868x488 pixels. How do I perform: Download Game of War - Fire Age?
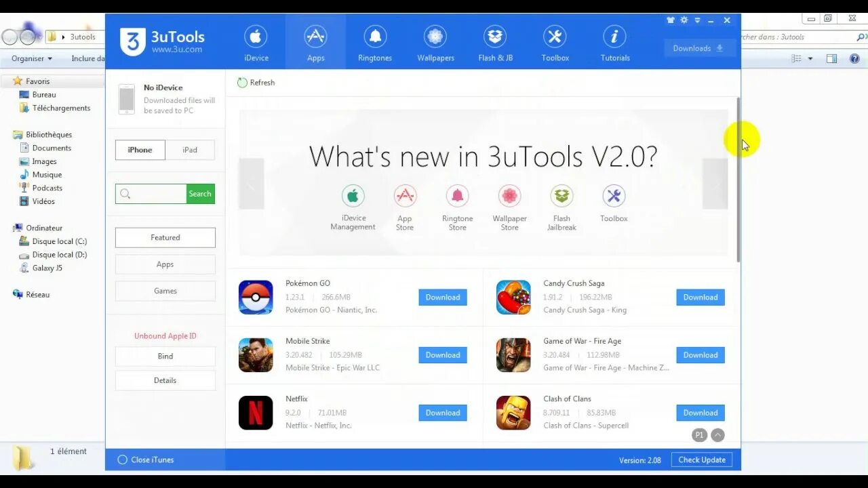[x=701, y=355]
